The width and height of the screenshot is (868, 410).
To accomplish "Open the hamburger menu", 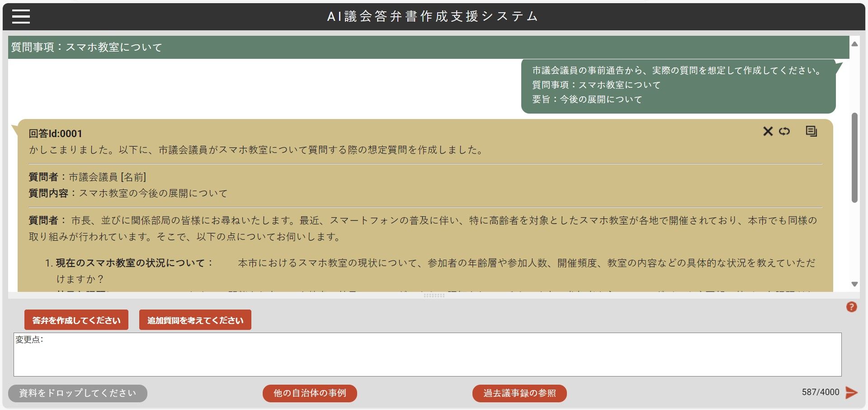I will pos(21,17).
